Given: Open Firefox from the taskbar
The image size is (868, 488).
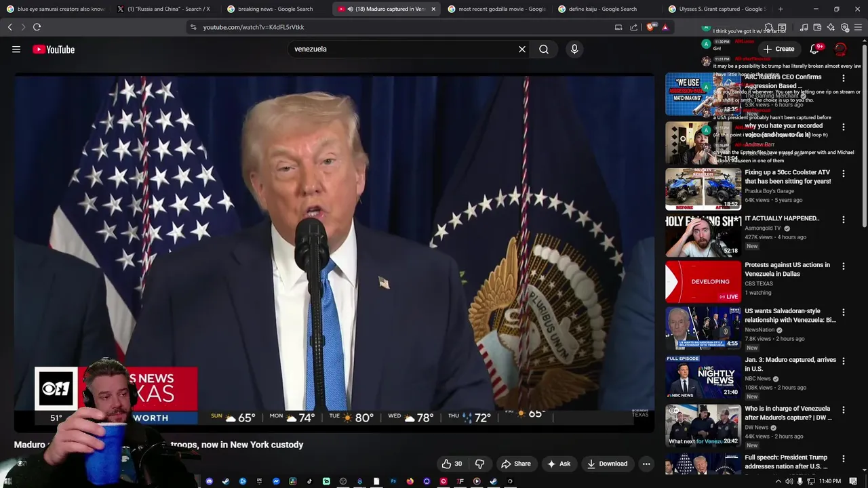Looking at the screenshot, I should pos(410,481).
